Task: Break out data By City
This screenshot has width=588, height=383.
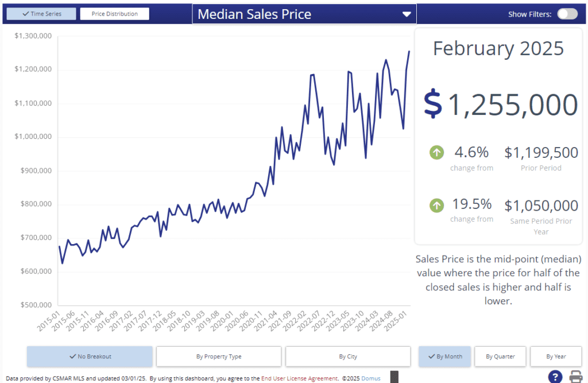Action: [x=348, y=357]
